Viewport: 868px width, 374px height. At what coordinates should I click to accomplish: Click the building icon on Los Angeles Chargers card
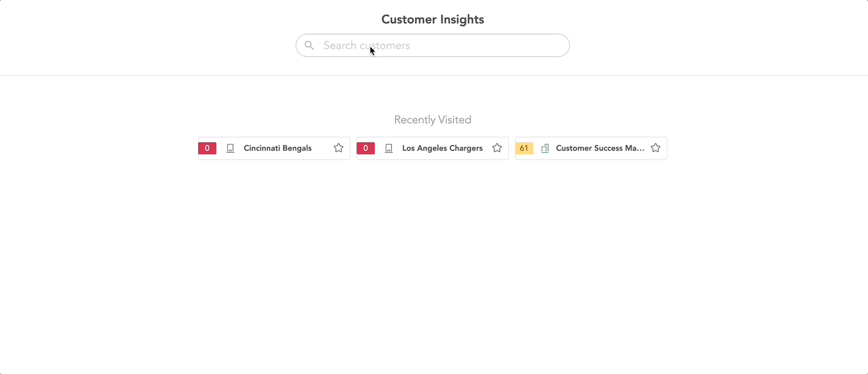388,148
